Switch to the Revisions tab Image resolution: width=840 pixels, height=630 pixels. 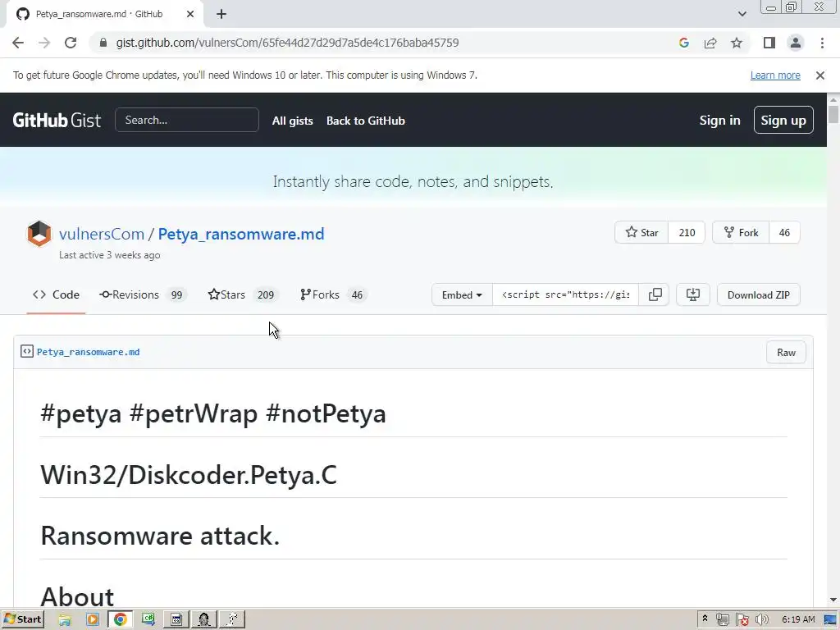tap(143, 294)
